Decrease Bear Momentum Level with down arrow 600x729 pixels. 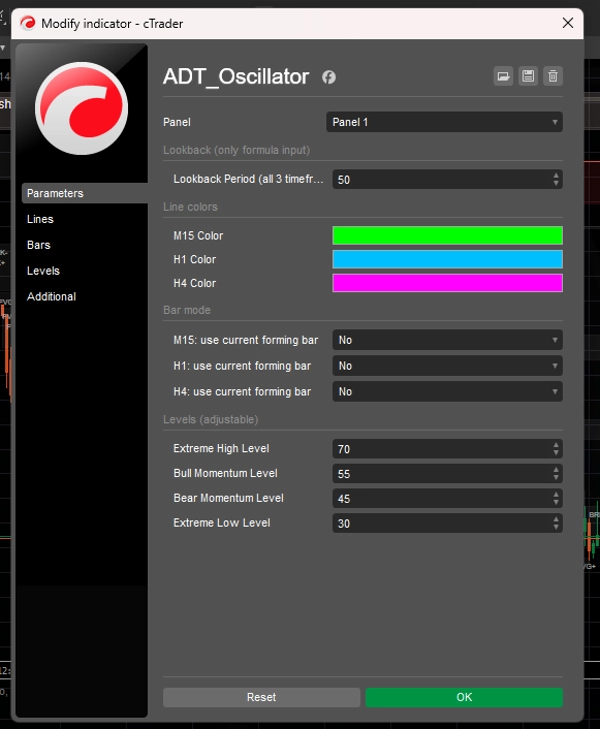tap(556, 503)
